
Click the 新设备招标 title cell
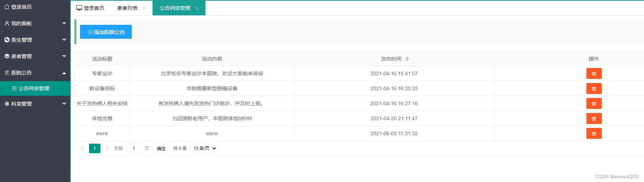click(x=102, y=88)
